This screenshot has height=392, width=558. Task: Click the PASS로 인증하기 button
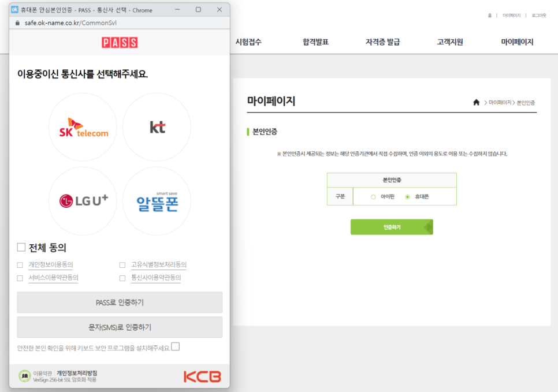(x=120, y=303)
